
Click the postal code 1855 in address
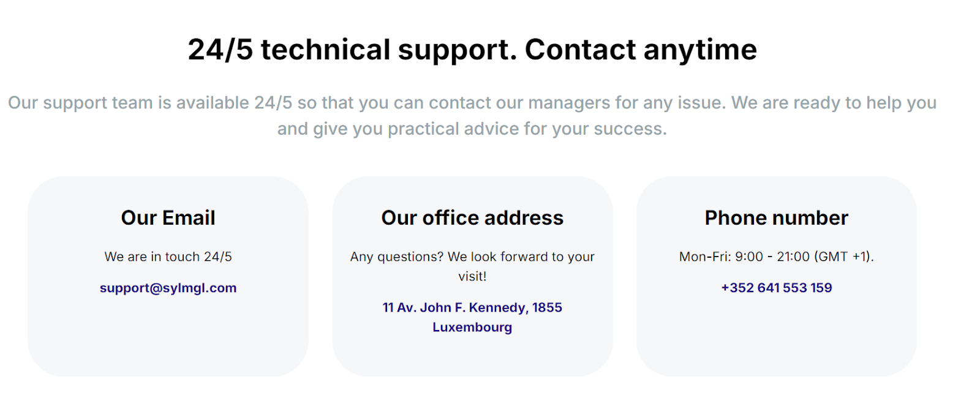[x=547, y=307]
